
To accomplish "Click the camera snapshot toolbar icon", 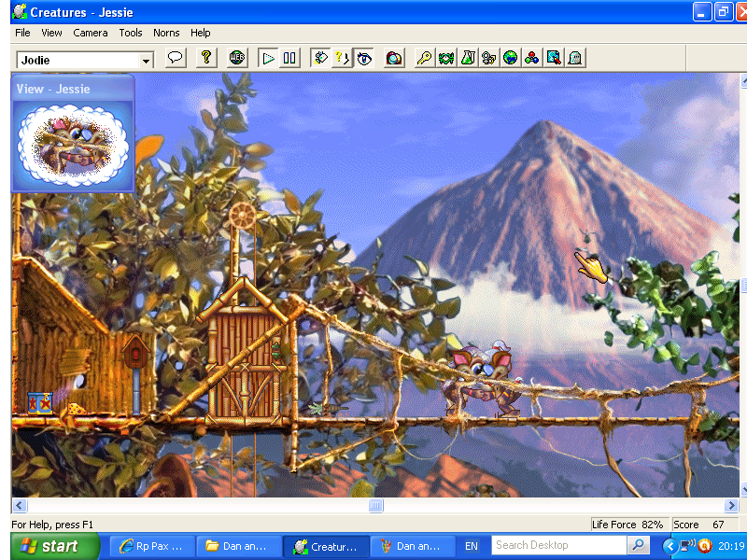I will [394, 59].
